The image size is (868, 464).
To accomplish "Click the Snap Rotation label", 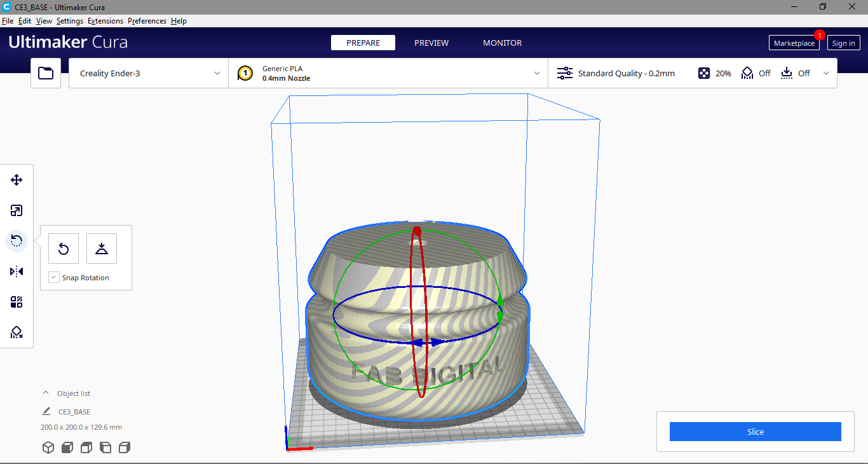I will (86, 278).
